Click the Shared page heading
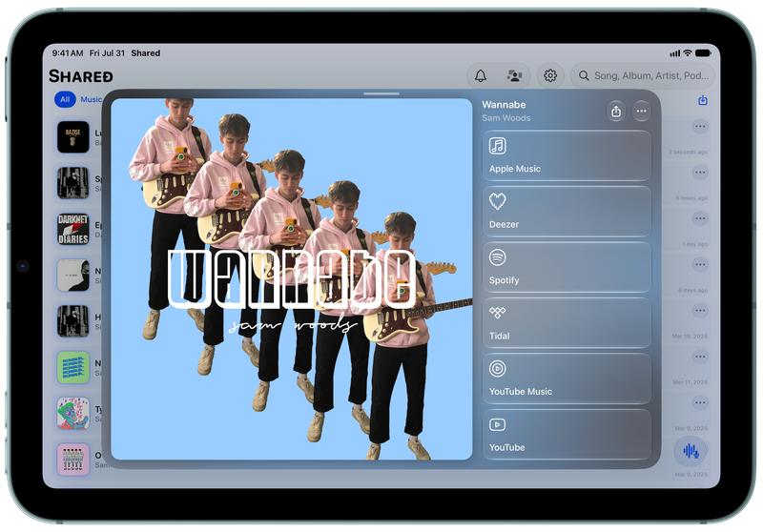Viewport: 763px width, 532px height. pyautogui.click(x=81, y=76)
